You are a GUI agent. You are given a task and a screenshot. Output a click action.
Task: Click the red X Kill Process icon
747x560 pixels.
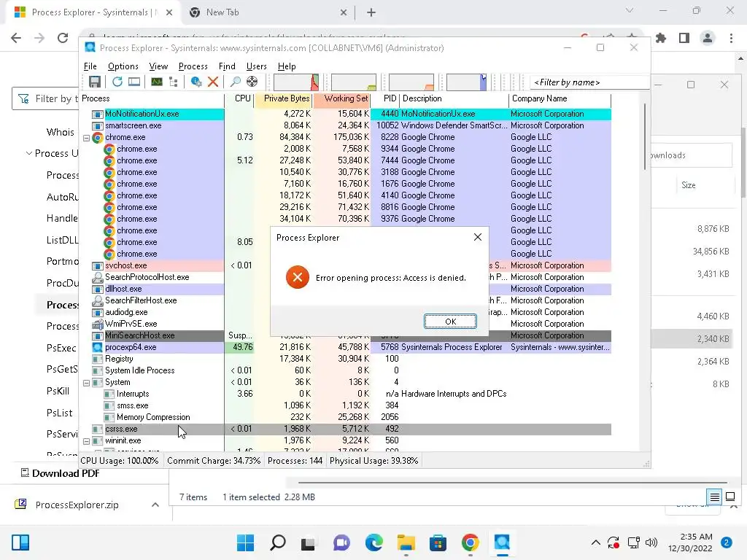click(x=213, y=82)
